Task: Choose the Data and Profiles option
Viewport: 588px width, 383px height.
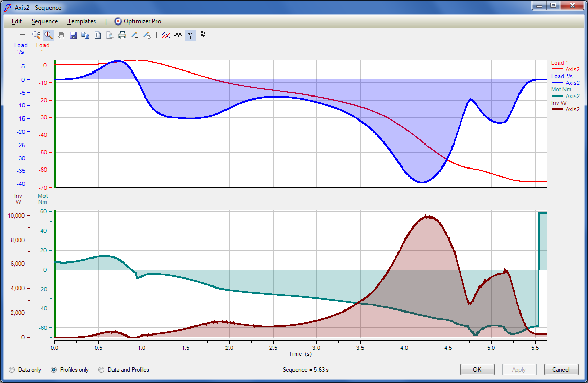Action: [x=101, y=369]
